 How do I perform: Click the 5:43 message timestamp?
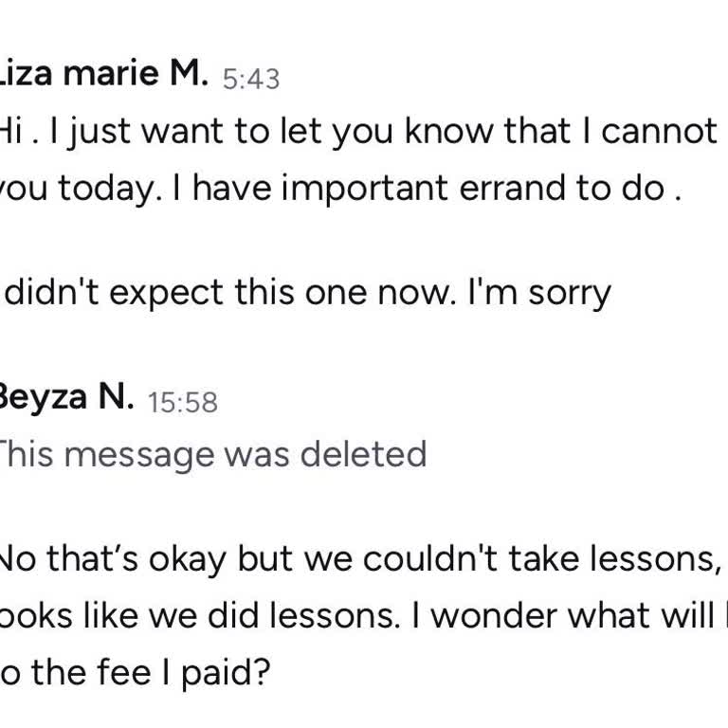251,78
